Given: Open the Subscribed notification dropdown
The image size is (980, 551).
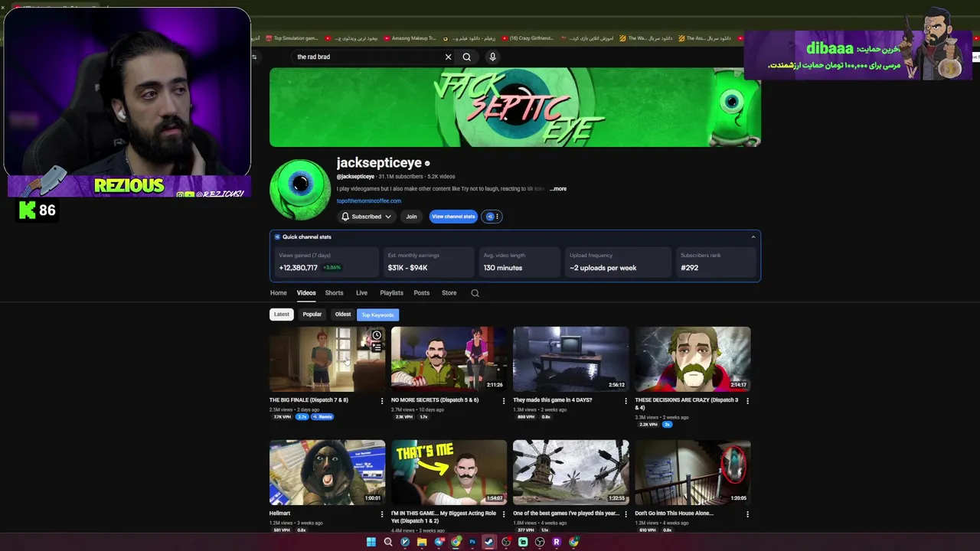Looking at the screenshot, I should pos(366,217).
